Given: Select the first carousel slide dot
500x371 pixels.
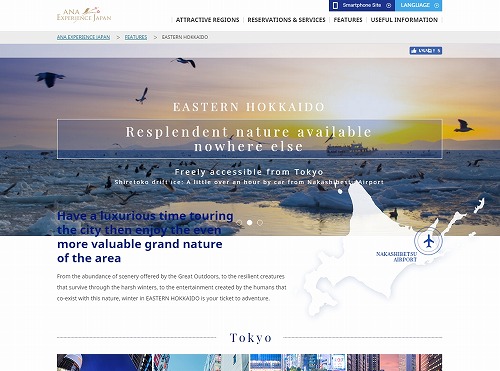Looking at the screenshot, I should pyautogui.click(x=239, y=223).
